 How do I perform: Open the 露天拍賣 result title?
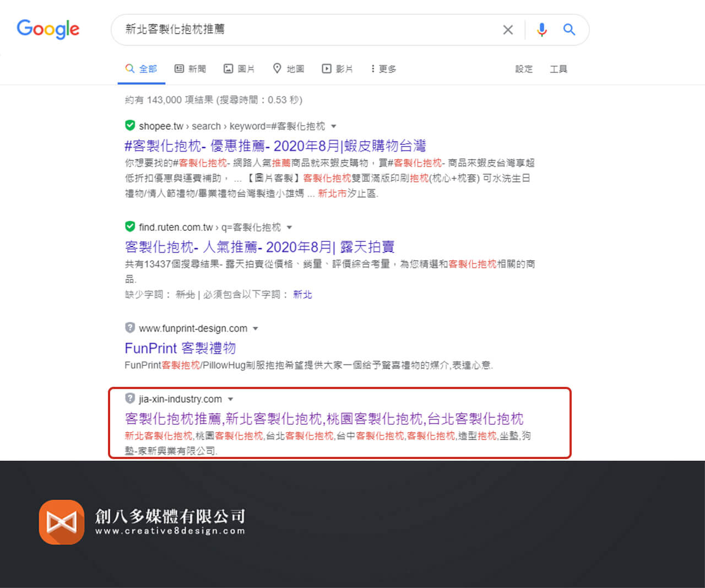[259, 247]
